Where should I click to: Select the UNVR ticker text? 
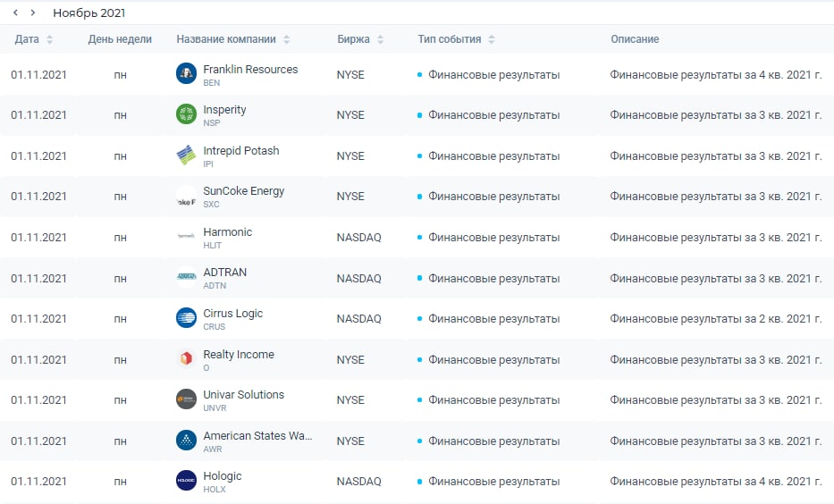215,408
